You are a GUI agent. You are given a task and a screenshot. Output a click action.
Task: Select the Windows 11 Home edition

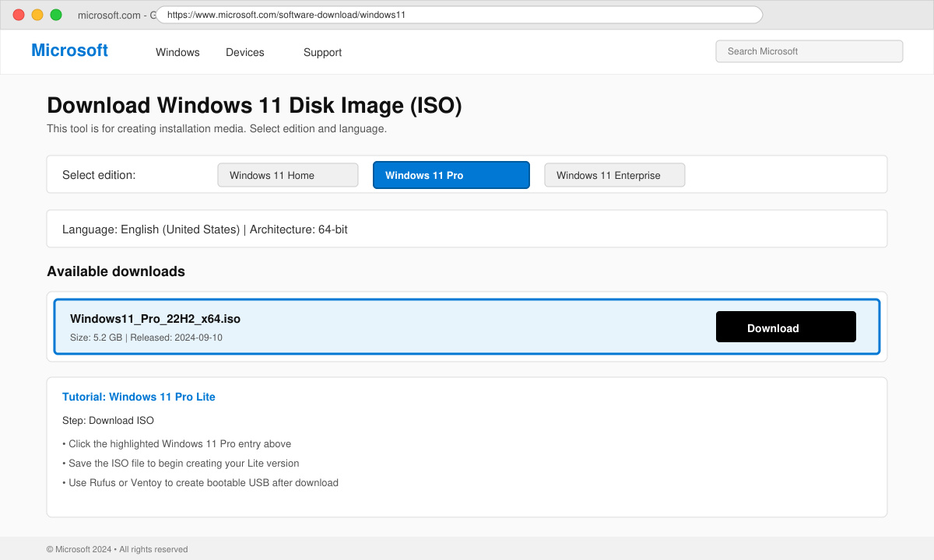288,175
